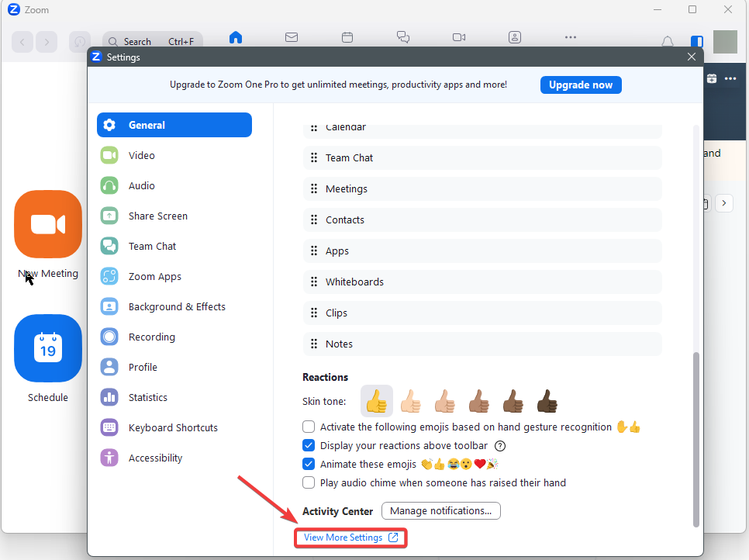Choose the default yellow skin tone
749x560 pixels.
pos(376,401)
